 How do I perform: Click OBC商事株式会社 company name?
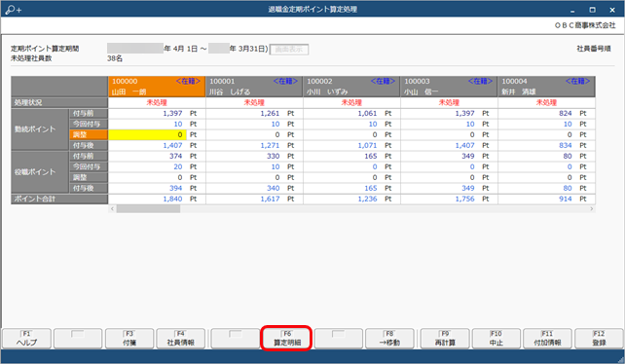[x=585, y=25]
